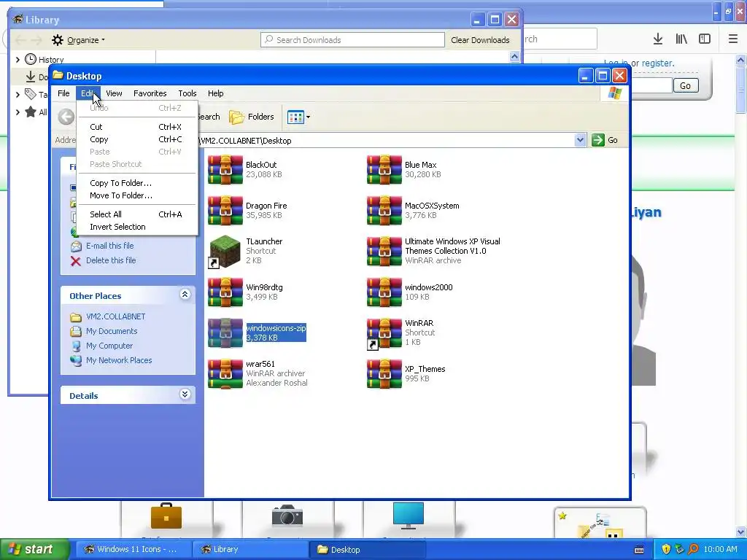The width and height of the screenshot is (747, 560).
Task: Choose Copy from the Edit menu
Action: coord(136,139)
